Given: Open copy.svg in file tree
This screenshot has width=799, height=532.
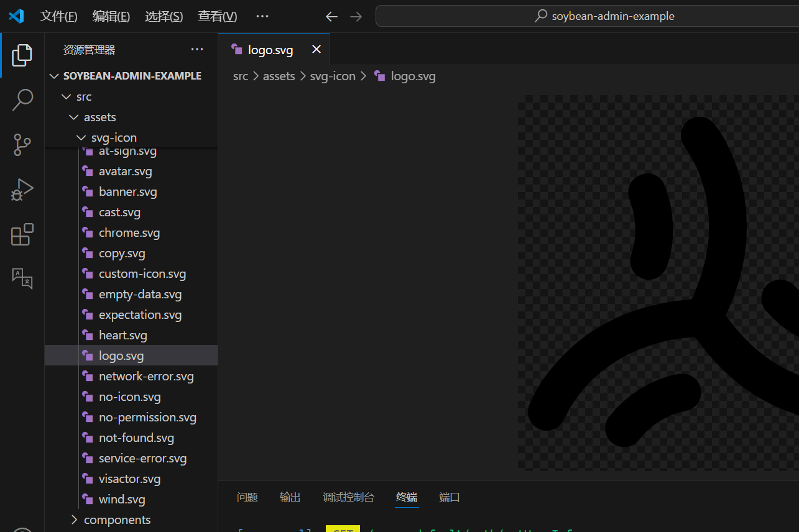Looking at the screenshot, I should pyautogui.click(x=132, y=253).
